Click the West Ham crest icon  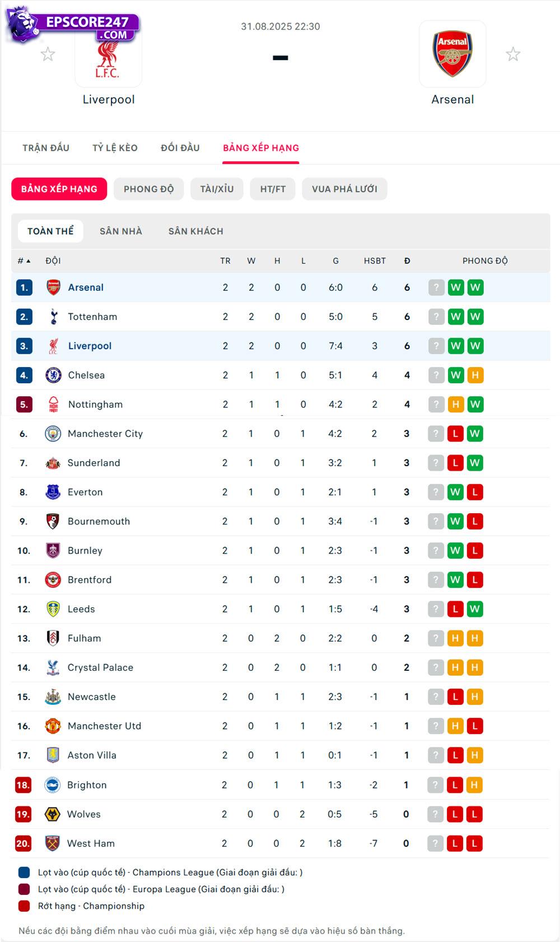[x=53, y=843]
